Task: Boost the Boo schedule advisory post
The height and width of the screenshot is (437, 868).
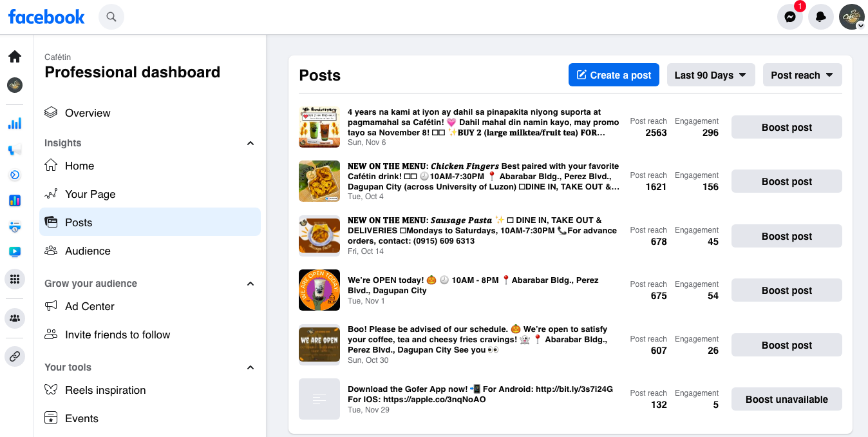Action: tap(787, 345)
